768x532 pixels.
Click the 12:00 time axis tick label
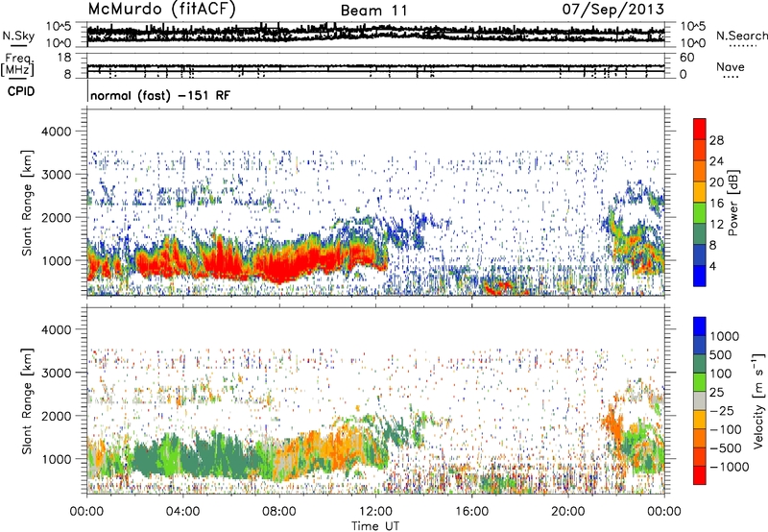(375, 512)
